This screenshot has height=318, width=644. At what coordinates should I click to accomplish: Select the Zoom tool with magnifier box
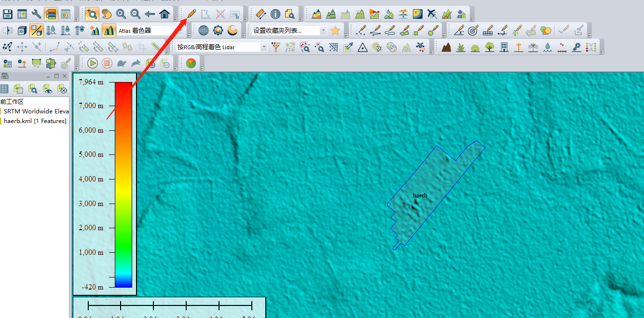(x=92, y=14)
